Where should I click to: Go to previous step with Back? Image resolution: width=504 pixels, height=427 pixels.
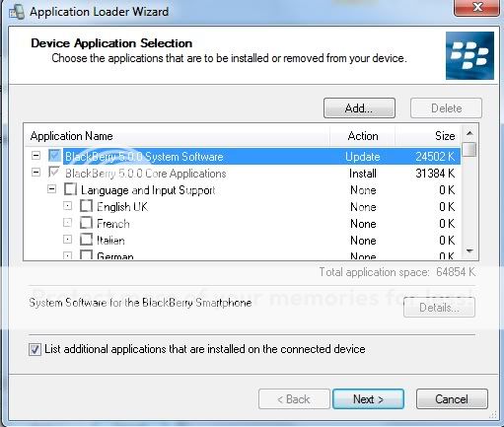coord(294,399)
